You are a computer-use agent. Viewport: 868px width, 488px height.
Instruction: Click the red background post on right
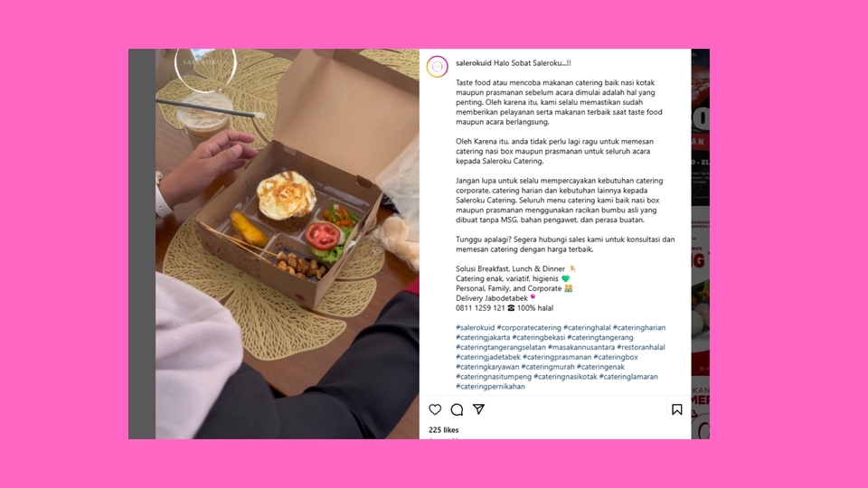[x=700, y=244]
